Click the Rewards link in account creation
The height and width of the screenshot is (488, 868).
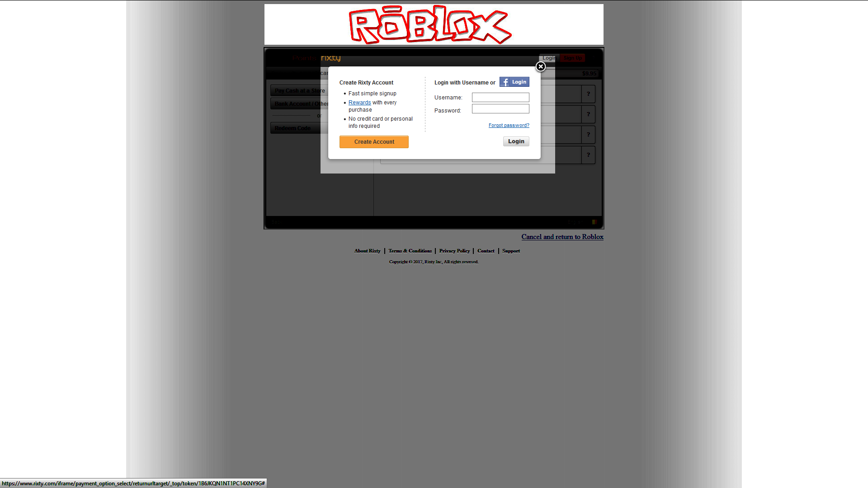(359, 103)
